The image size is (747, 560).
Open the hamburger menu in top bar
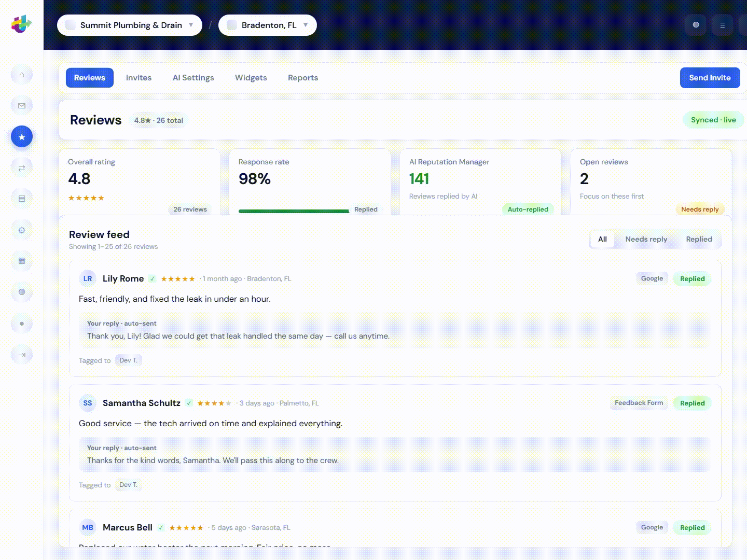tap(722, 25)
